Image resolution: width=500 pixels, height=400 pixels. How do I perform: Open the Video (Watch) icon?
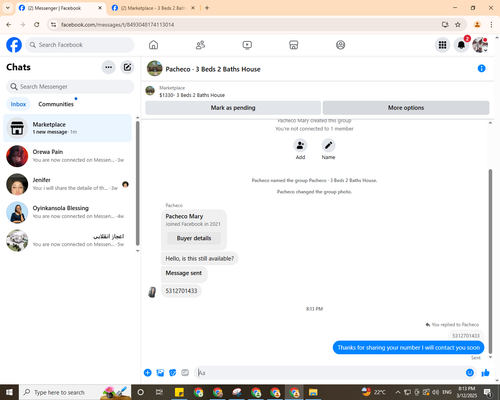[247, 45]
